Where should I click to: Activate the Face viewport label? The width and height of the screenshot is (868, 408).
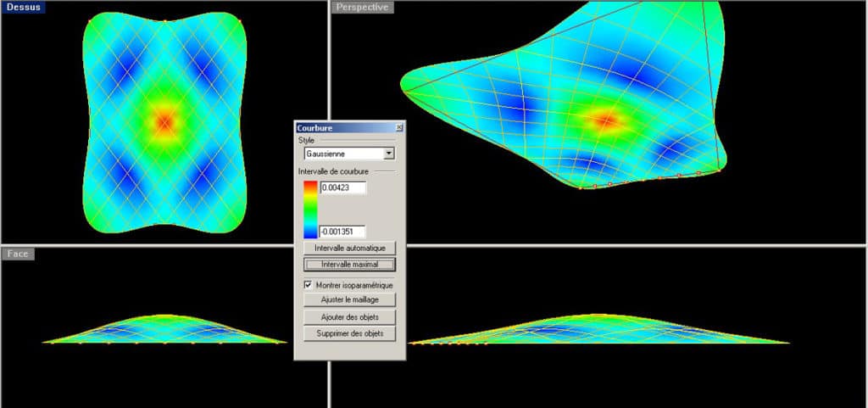(18, 254)
